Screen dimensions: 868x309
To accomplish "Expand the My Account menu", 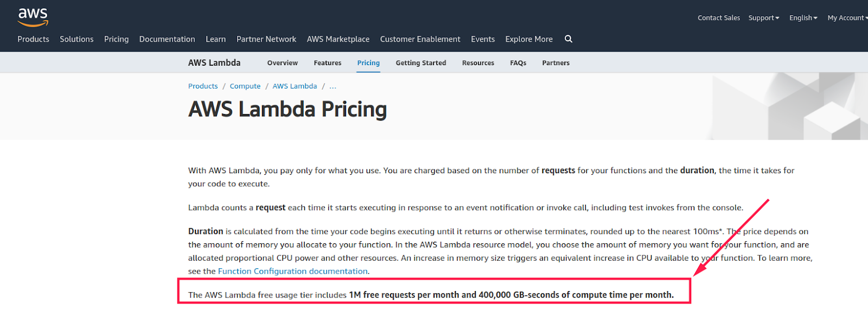I will tap(847, 18).
